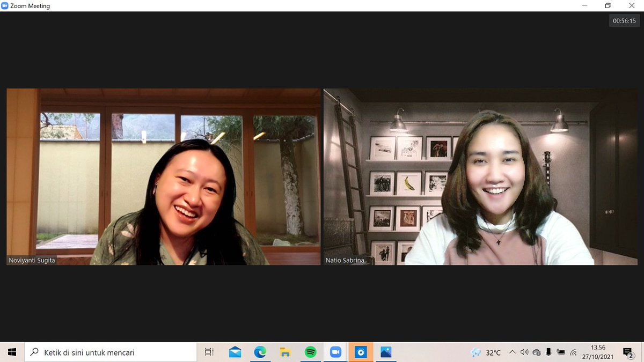Open the Mail app in taskbar

[x=235, y=352]
